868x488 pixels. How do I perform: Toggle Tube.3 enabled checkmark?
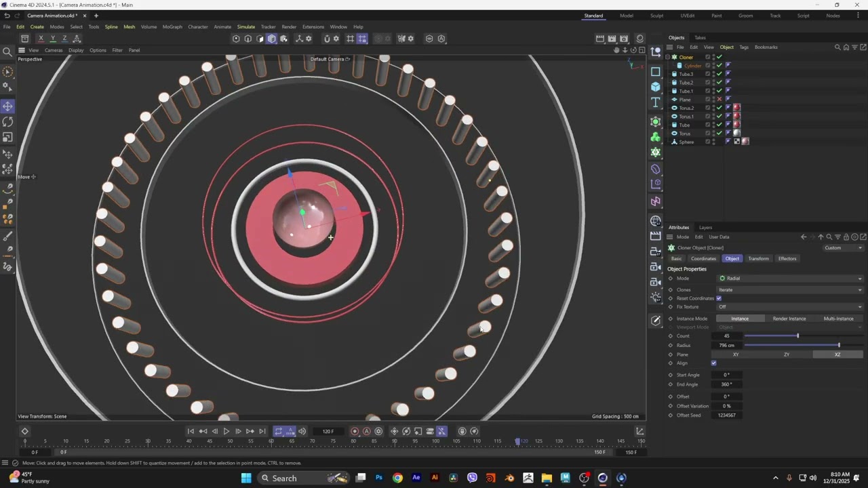719,74
